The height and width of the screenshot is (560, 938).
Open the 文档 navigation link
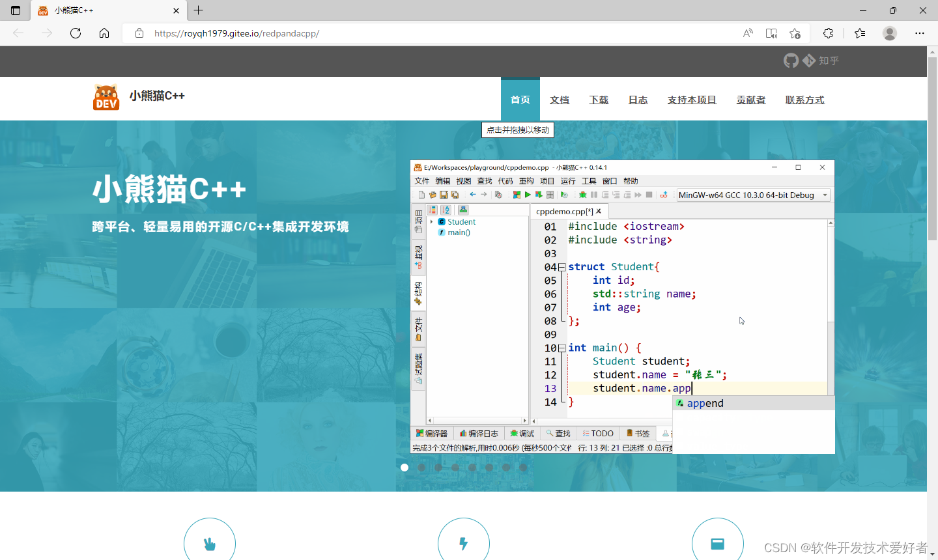[560, 100]
